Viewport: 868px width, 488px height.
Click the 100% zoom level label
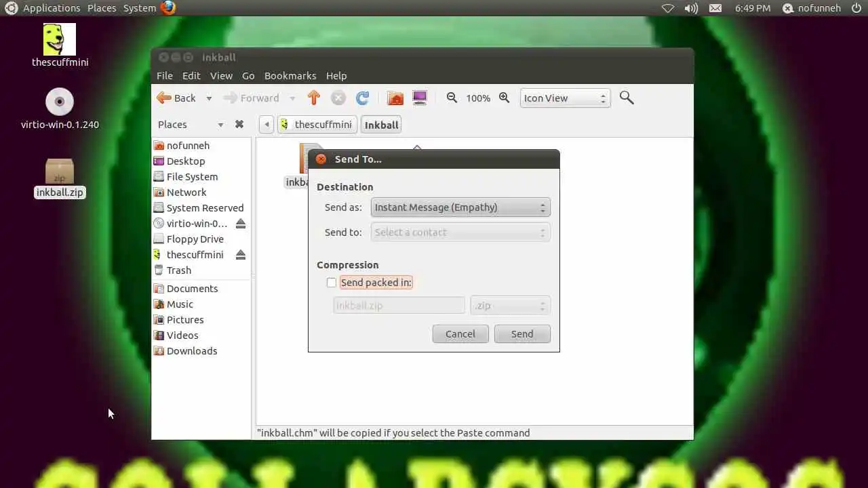pos(478,98)
